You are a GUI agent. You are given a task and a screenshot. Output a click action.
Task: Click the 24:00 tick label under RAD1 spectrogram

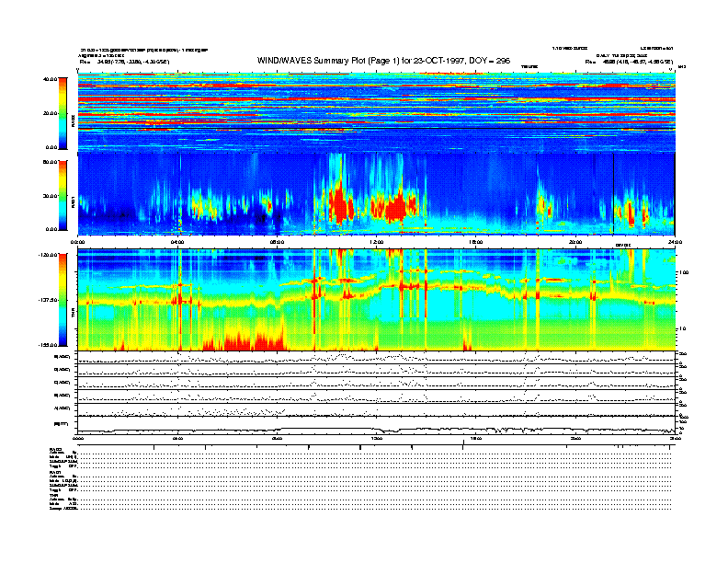(x=675, y=242)
